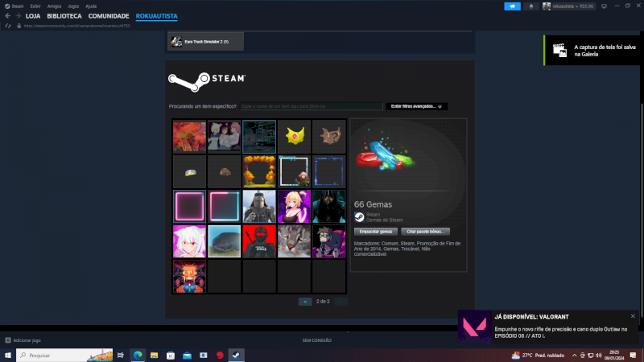This screenshot has height=362, width=644.
Task: Select the pink and blue neon frame
Action: (225, 207)
